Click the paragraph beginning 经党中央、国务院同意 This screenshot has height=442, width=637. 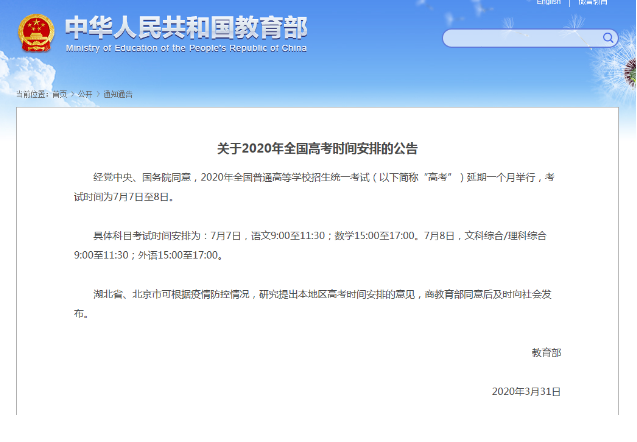[x=314, y=187]
